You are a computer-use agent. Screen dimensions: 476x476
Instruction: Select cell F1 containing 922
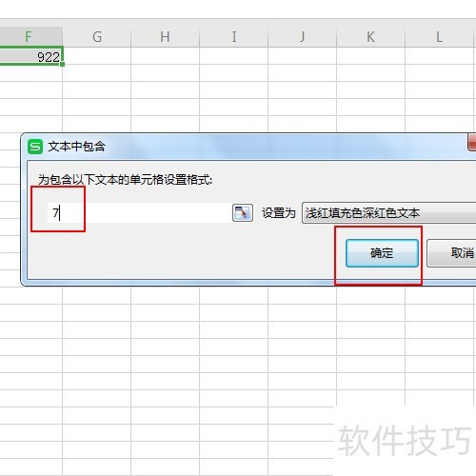(x=30, y=56)
